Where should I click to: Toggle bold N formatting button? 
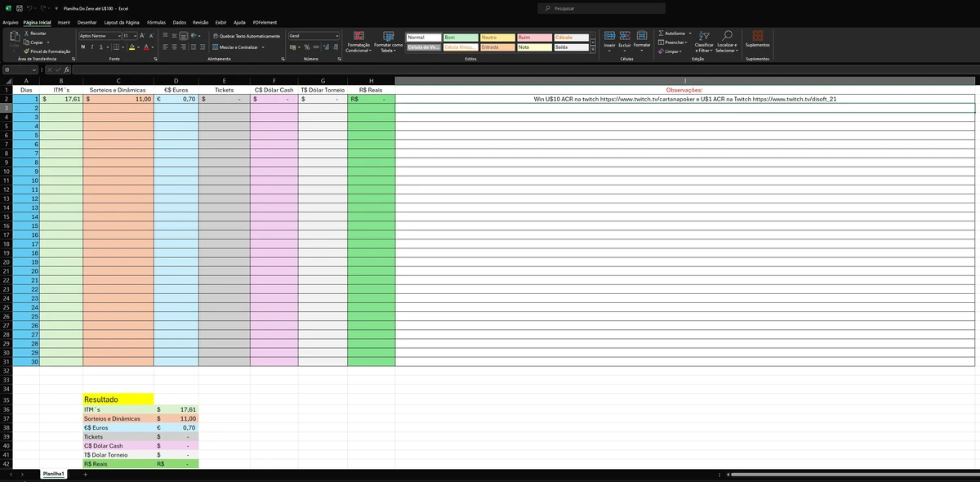pos(82,47)
